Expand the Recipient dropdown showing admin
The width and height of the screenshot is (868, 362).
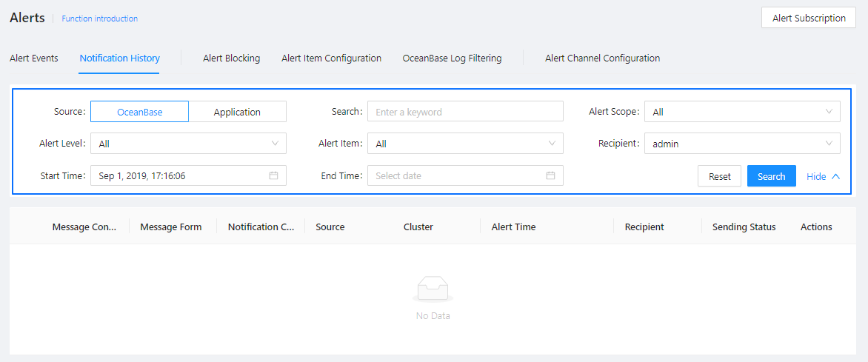742,144
